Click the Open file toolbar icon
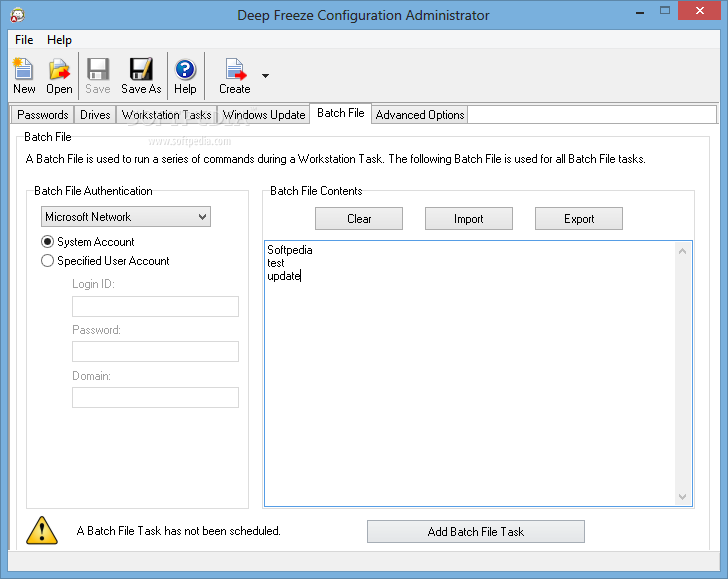 (x=59, y=76)
